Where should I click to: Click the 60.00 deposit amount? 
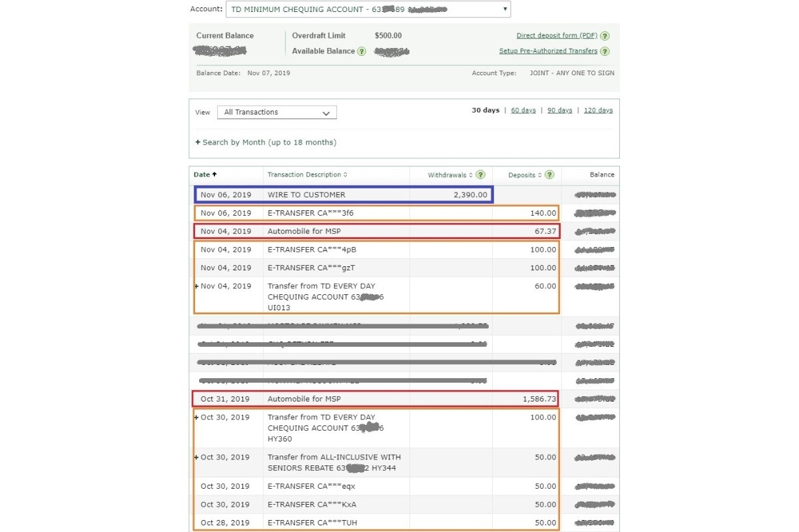[x=545, y=286]
